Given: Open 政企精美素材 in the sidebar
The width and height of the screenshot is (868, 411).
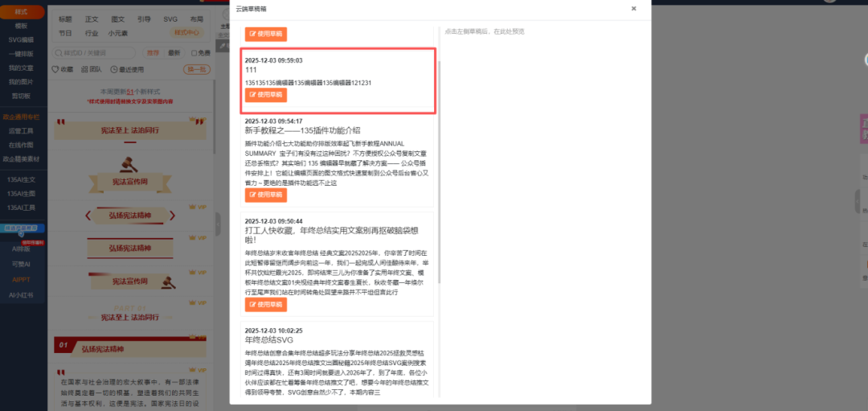Looking at the screenshot, I should pyautogui.click(x=23, y=158).
